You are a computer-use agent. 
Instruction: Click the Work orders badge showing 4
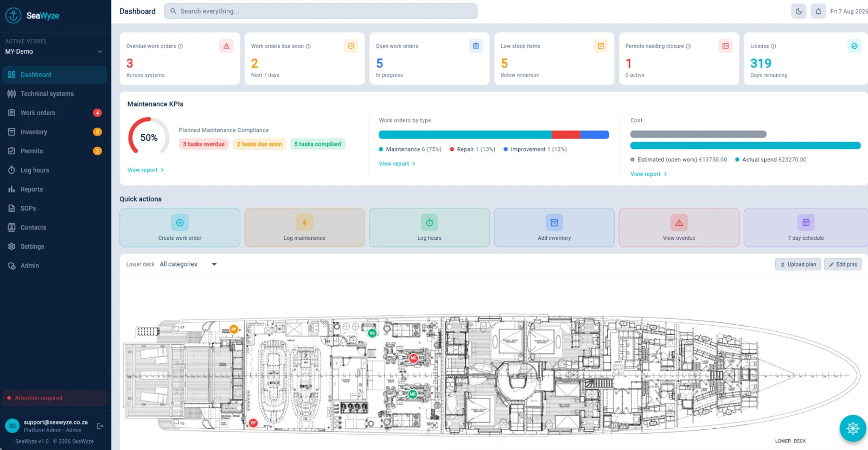pos(97,113)
